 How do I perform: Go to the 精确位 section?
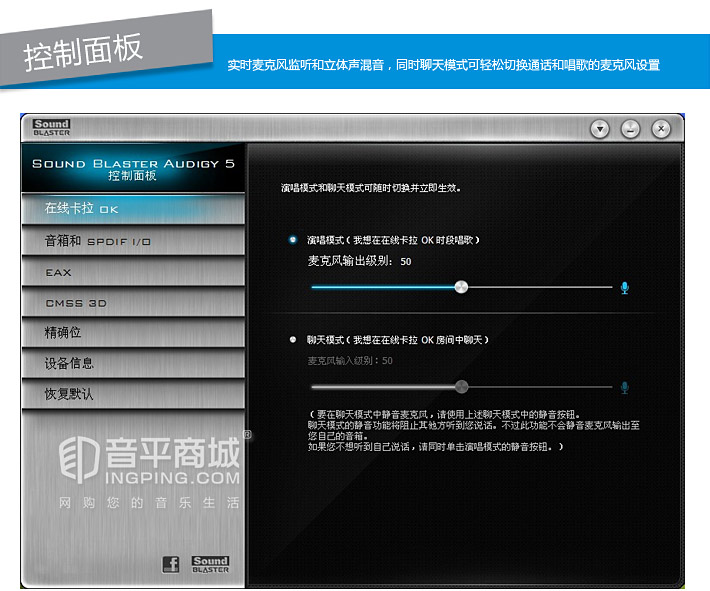point(133,333)
